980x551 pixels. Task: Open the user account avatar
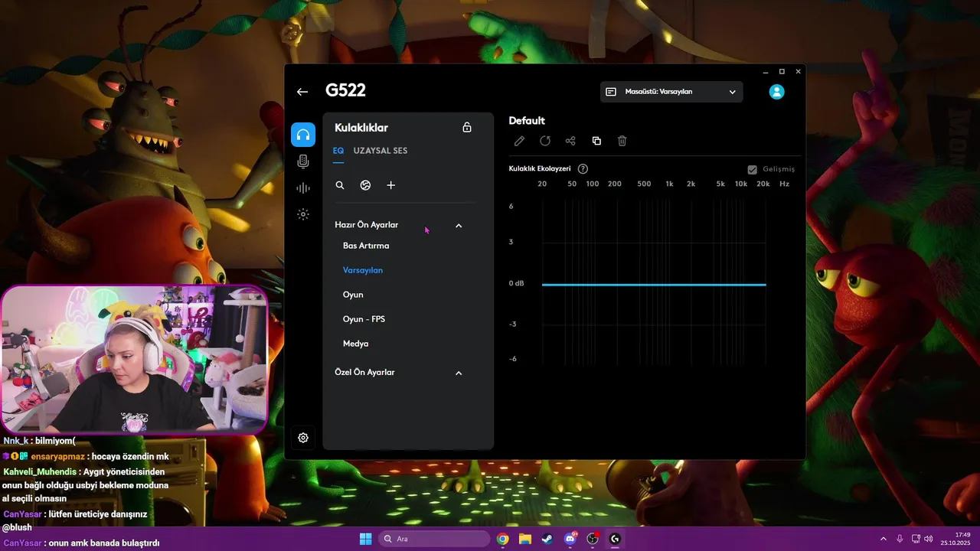[x=776, y=92]
